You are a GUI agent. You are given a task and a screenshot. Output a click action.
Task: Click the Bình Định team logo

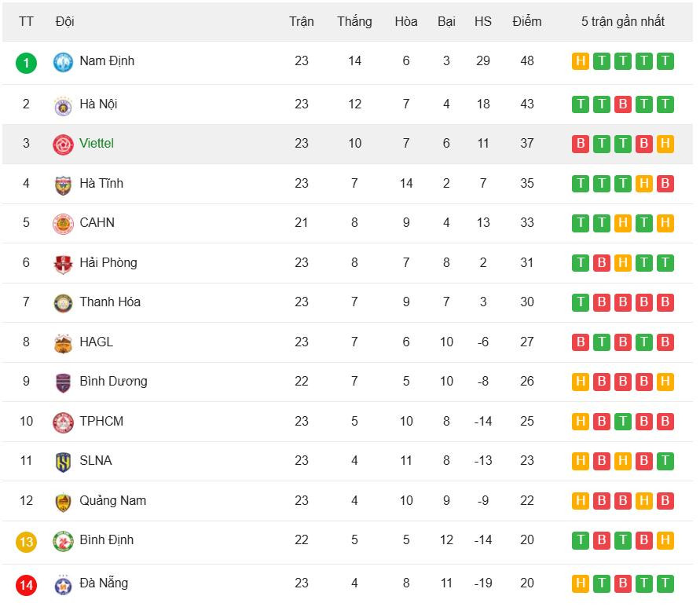(63, 541)
